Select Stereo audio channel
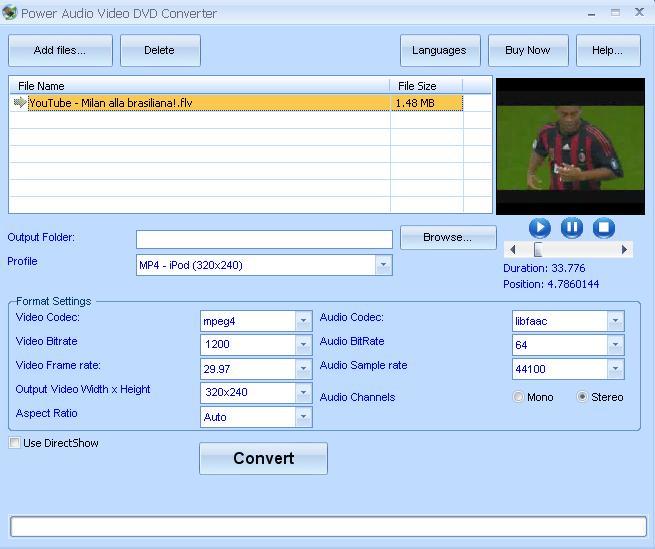This screenshot has height=549, width=655. 582,396
